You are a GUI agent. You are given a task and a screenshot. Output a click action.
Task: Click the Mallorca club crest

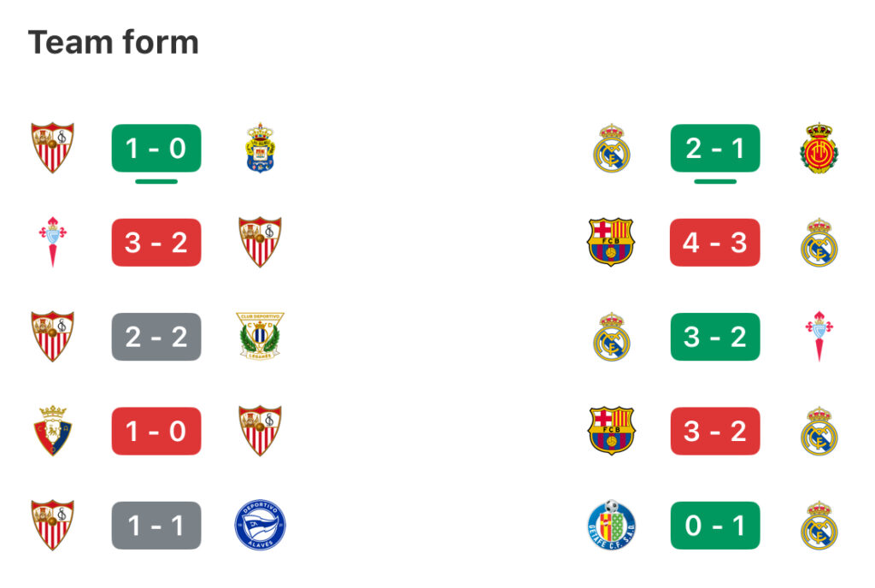[x=819, y=148]
